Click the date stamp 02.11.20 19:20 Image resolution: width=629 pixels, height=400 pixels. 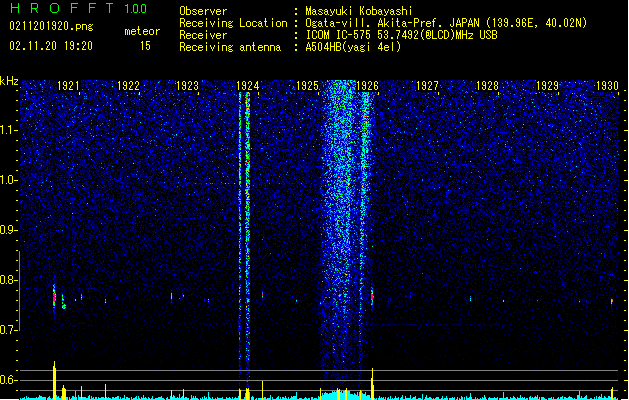pos(51,46)
